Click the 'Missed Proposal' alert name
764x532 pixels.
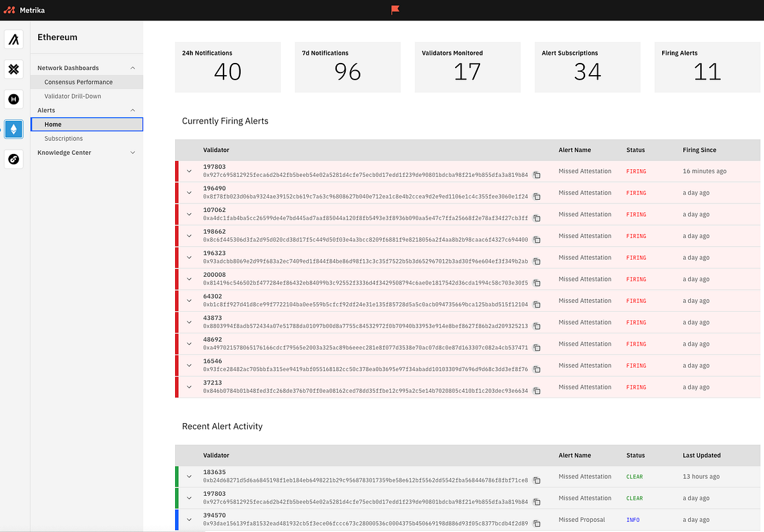coord(582,520)
